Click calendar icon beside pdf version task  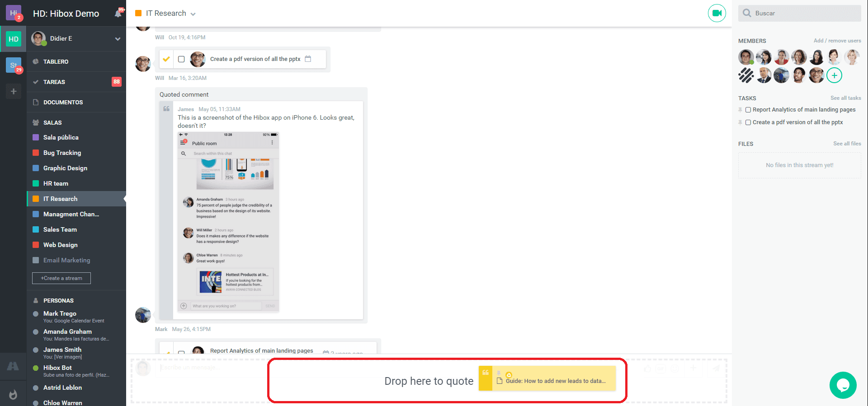(x=308, y=59)
